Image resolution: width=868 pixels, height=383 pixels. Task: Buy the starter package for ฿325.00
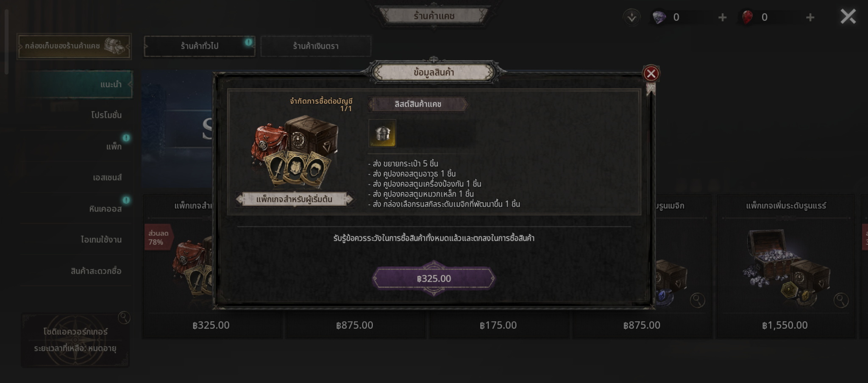click(x=434, y=278)
